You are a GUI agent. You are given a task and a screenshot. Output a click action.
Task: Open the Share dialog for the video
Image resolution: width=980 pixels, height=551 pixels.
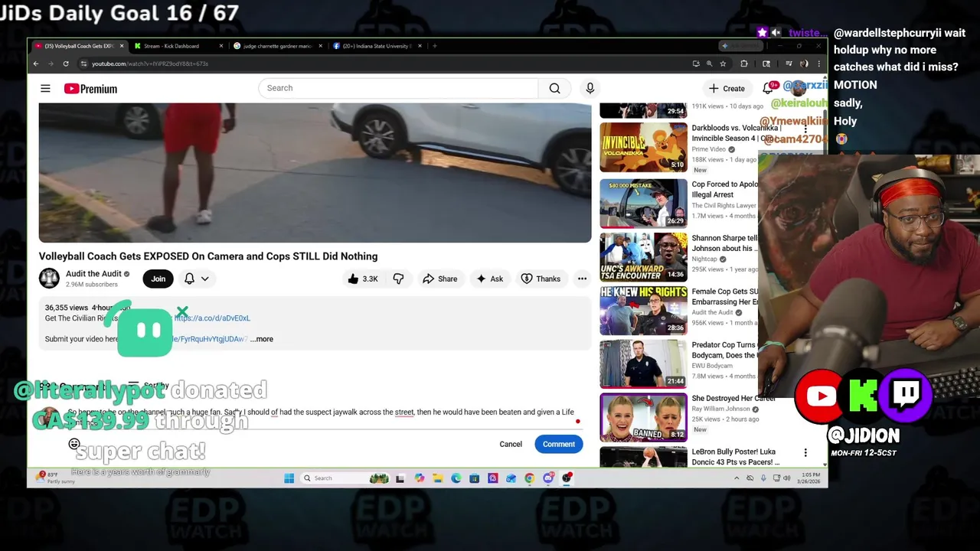pyautogui.click(x=439, y=279)
